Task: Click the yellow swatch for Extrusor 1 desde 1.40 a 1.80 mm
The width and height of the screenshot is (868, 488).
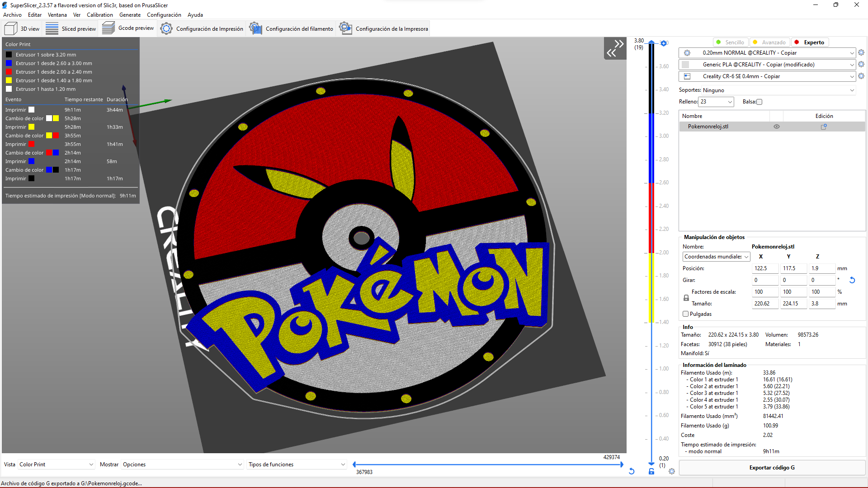Action: click(x=9, y=80)
